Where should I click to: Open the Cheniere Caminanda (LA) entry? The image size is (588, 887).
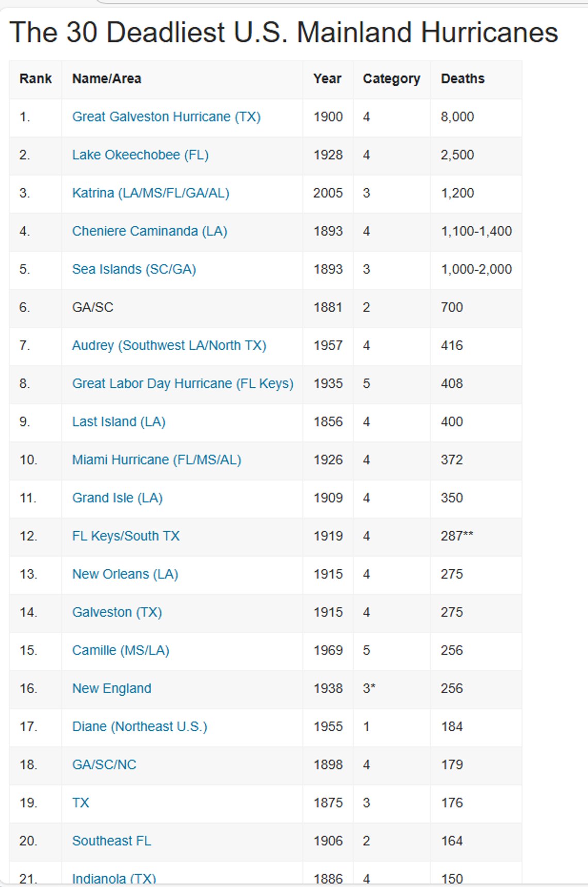tap(150, 232)
